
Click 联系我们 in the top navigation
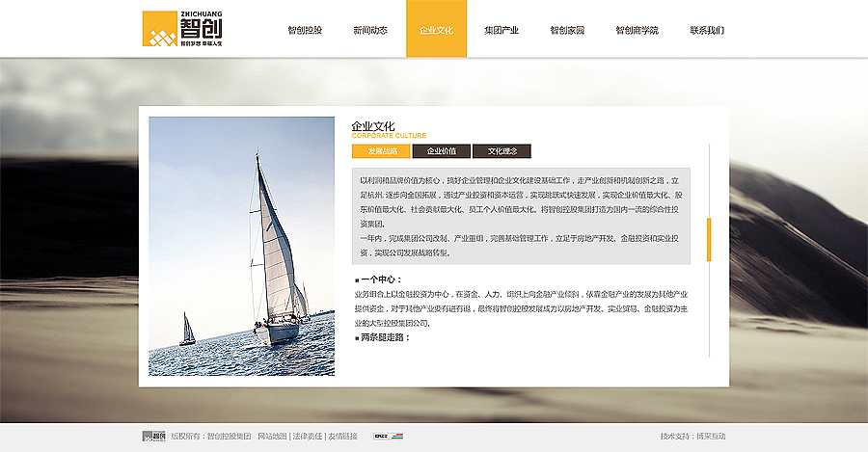(x=707, y=31)
